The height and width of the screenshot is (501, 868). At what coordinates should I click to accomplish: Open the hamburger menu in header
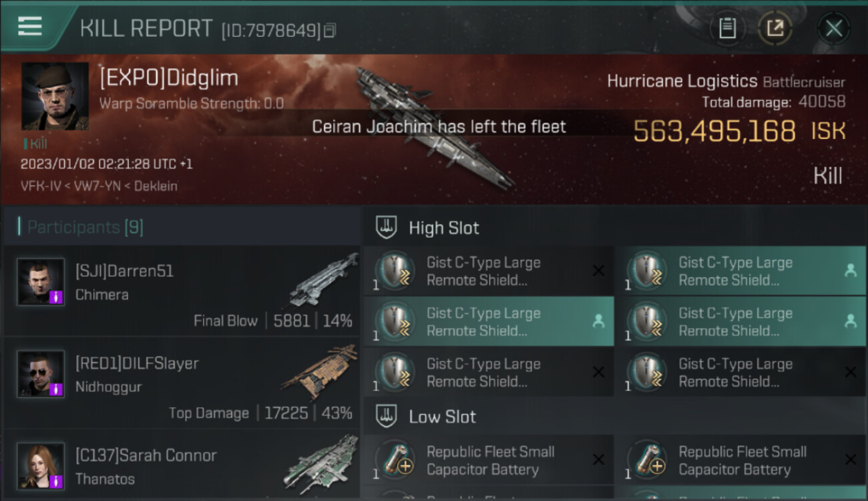pos(30,27)
